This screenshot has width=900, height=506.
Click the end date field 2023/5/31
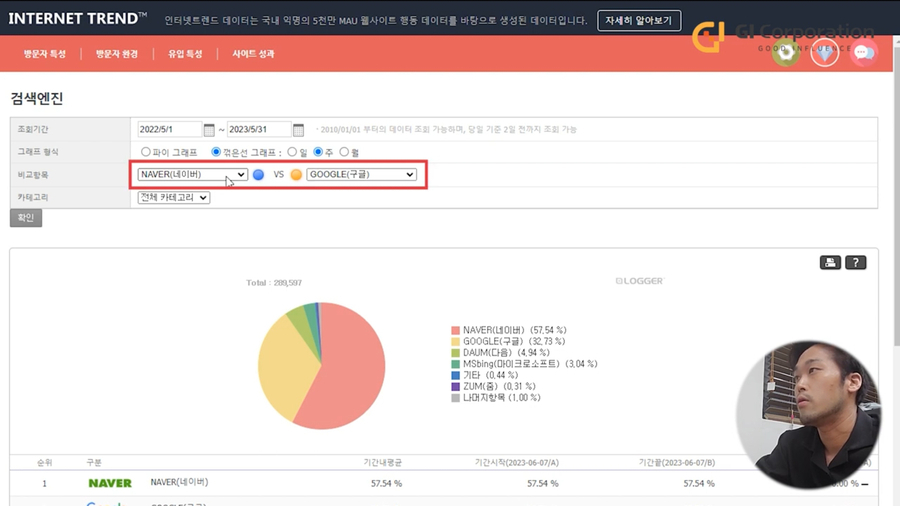[259, 130]
